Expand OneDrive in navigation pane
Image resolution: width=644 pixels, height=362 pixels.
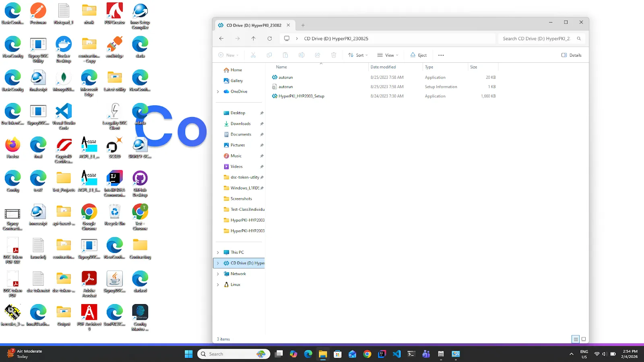point(218,92)
